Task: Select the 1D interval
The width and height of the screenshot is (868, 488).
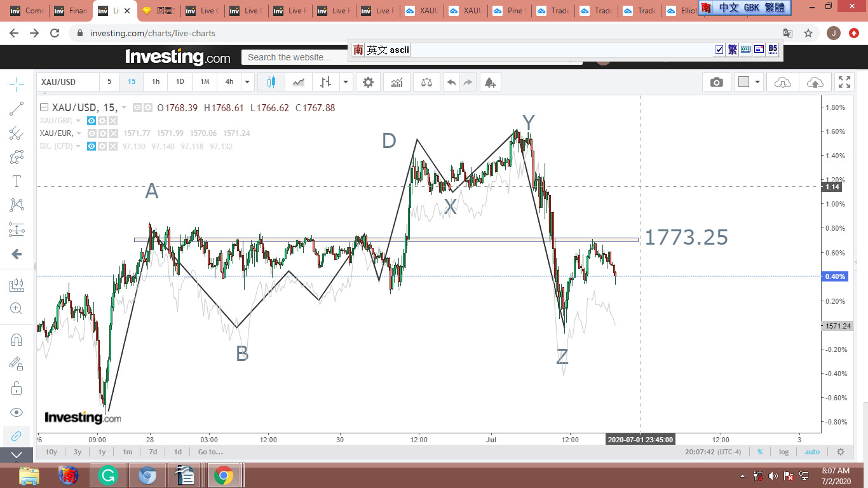Action: (180, 82)
